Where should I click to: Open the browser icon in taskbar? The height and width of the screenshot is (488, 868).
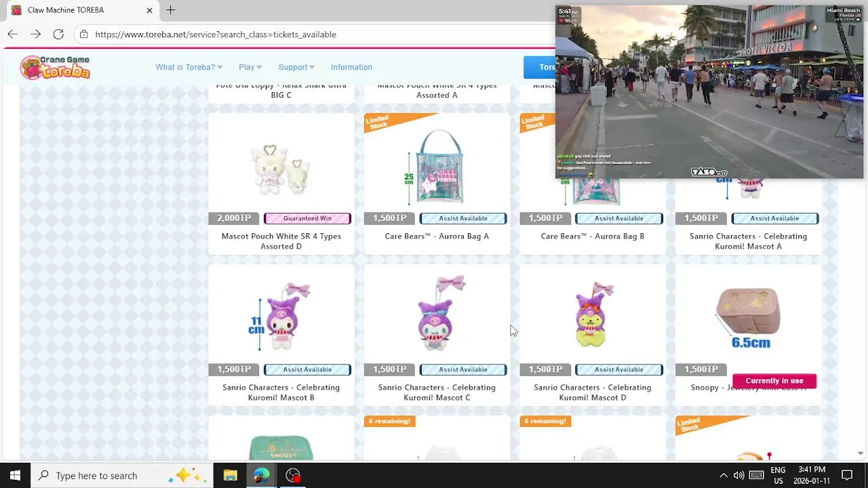tap(262, 475)
